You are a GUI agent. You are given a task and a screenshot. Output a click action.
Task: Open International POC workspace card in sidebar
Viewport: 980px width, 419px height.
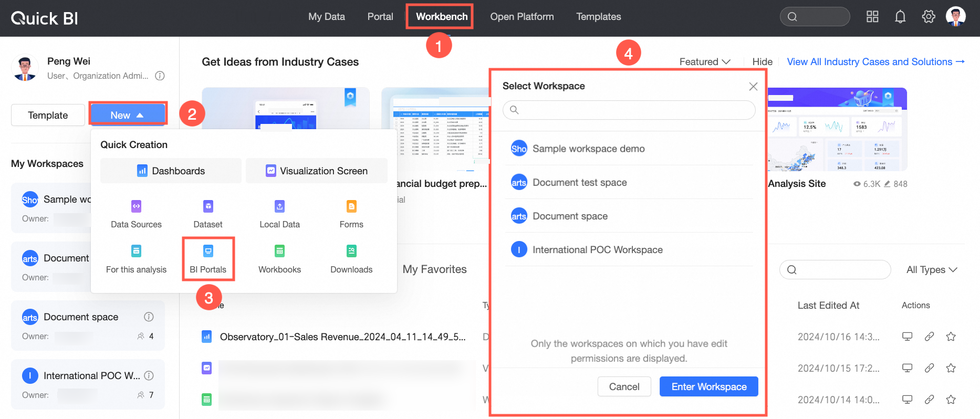pos(88,384)
